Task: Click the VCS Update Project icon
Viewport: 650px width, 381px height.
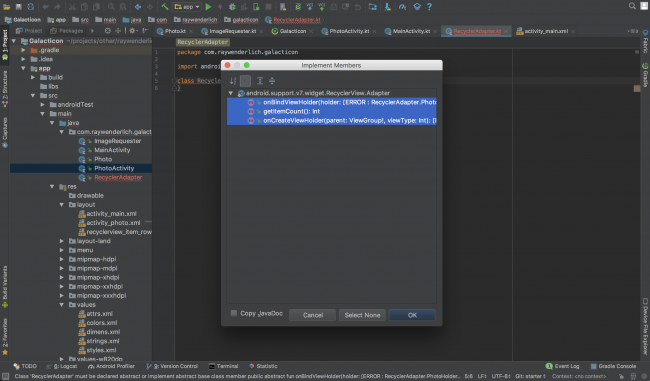Action: pyautogui.click(x=309, y=7)
